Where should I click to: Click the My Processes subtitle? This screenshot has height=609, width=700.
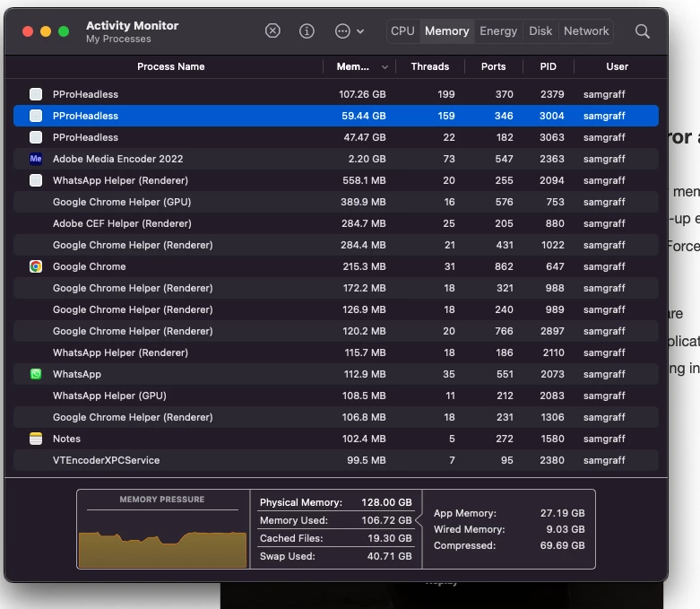click(118, 39)
